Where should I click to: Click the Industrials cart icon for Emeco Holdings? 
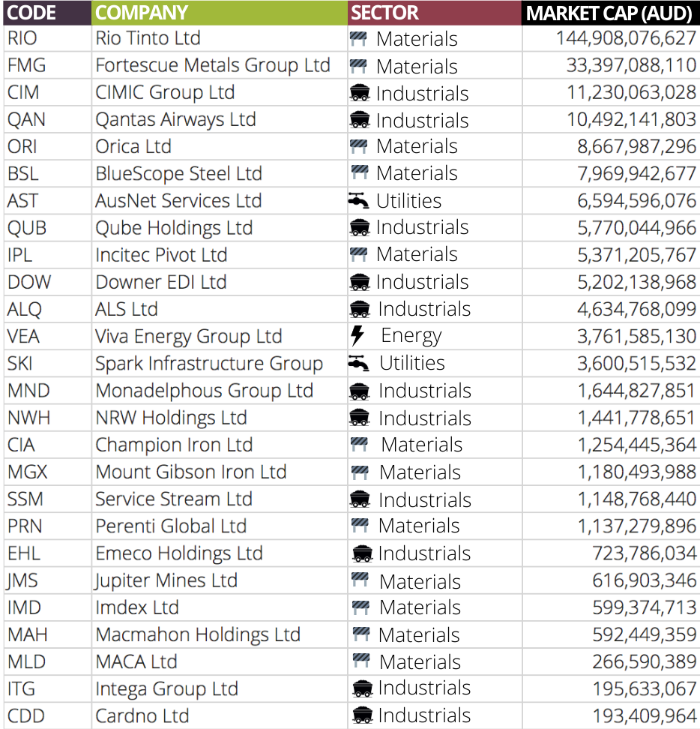click(362, 553)
